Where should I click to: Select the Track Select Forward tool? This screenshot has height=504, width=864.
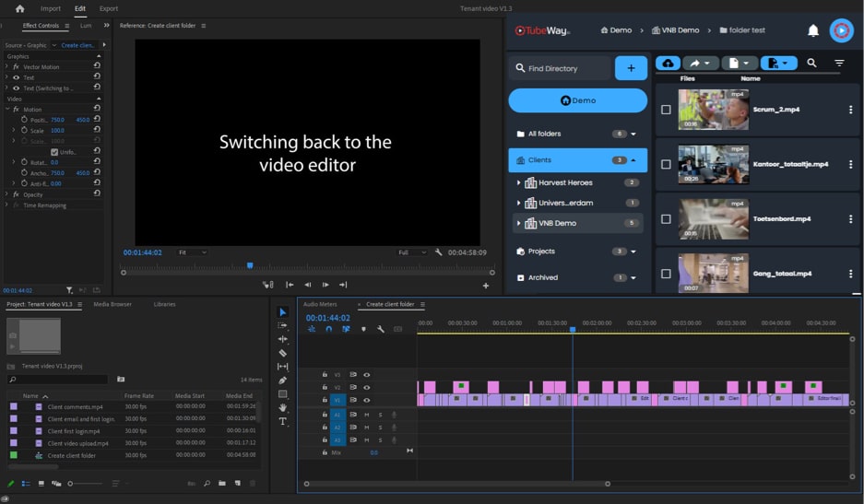click(283, 325)
